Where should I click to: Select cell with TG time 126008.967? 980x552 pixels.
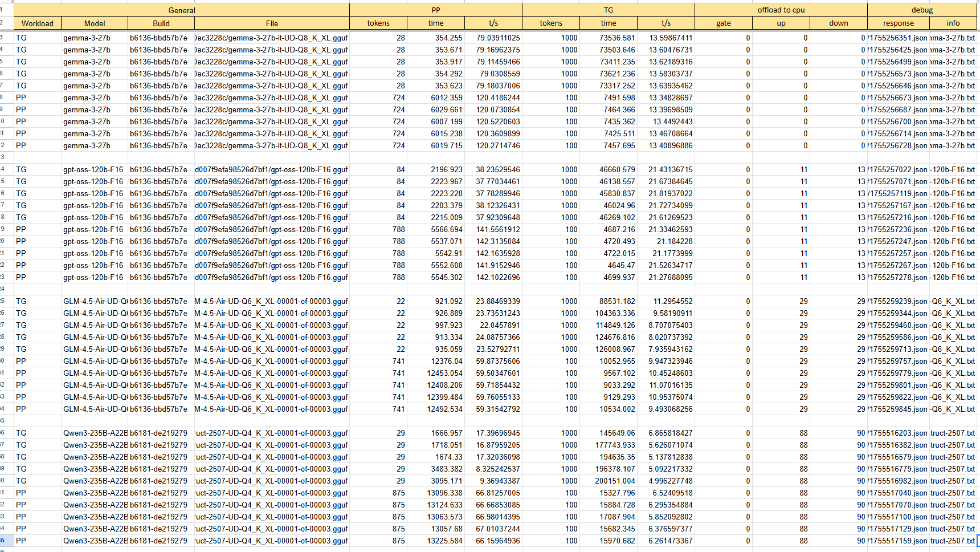pyautogui.click(x=609, y=349)
